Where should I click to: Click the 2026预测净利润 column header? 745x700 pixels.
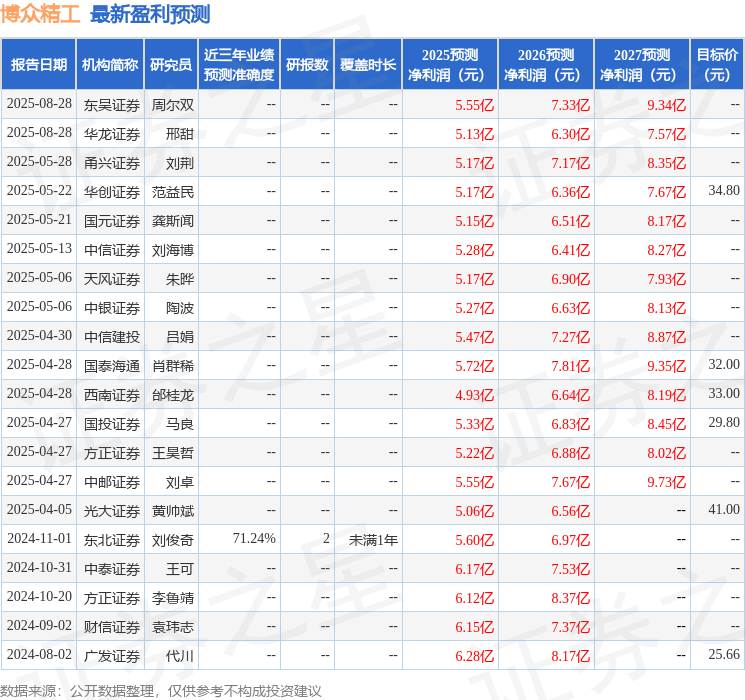[546, 65]
